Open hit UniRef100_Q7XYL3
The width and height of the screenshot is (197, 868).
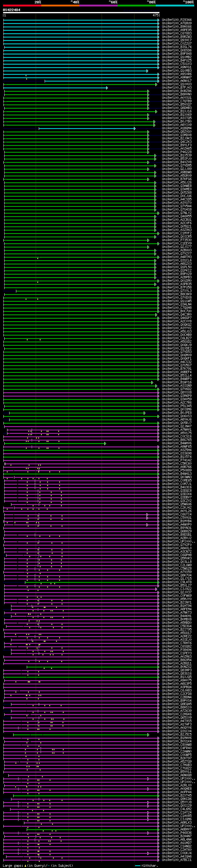click(177, 291)
